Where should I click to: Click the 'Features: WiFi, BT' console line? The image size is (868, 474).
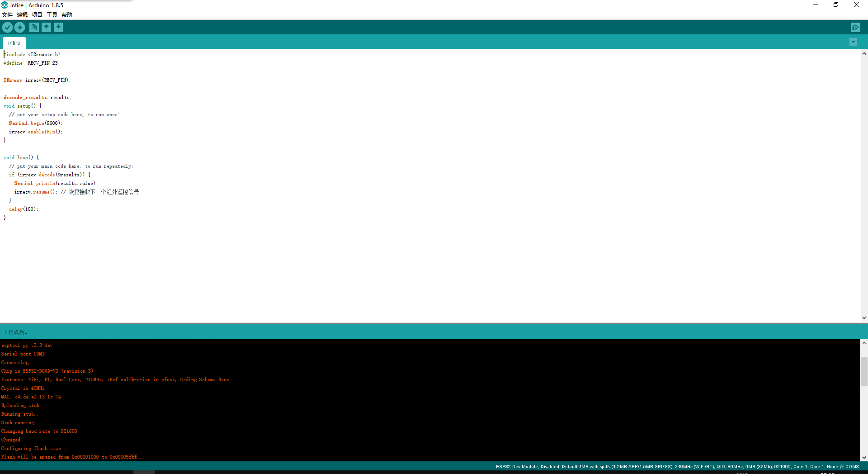[x=115, y=380]
